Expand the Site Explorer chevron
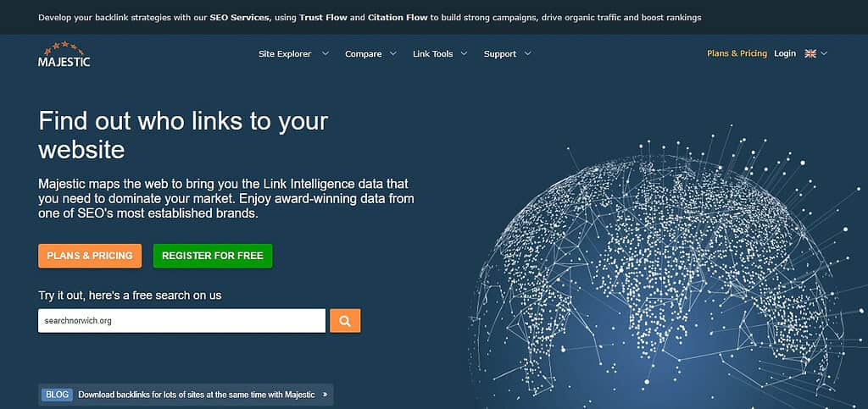Screen dimensions: 868x409 click(325, 53)
